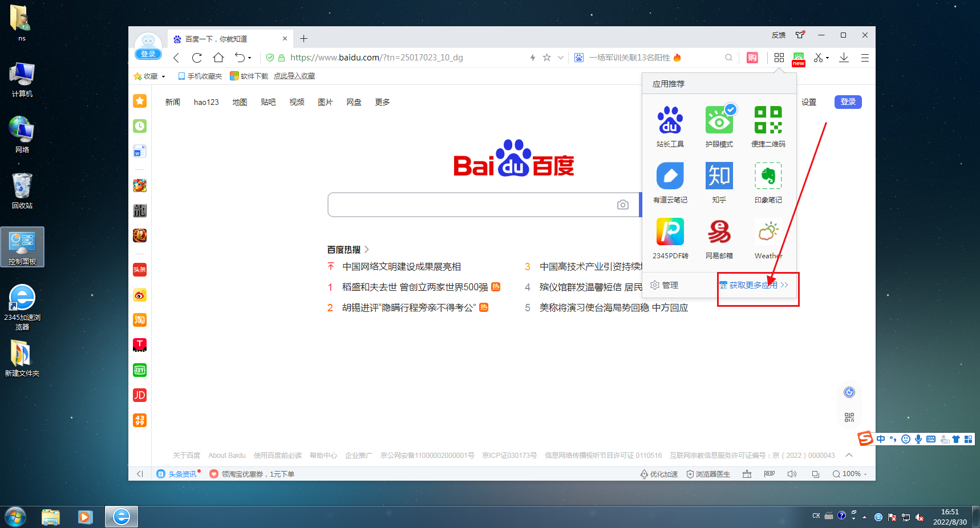This screenshot has height=528, width=980.
Task: Open the 新闻 nav item on Baidu
Action: click(x=173, y=102)
